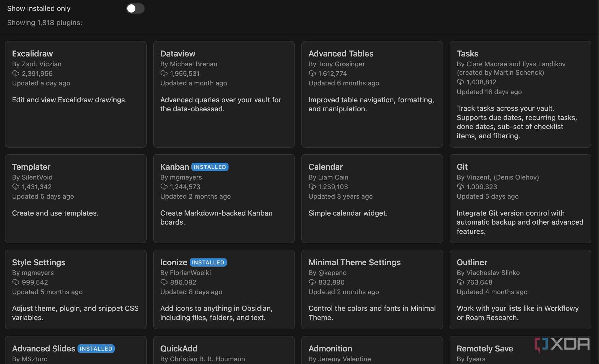Click the Iconize INSTALLED badge
The image size is (599, 364).
208,262
